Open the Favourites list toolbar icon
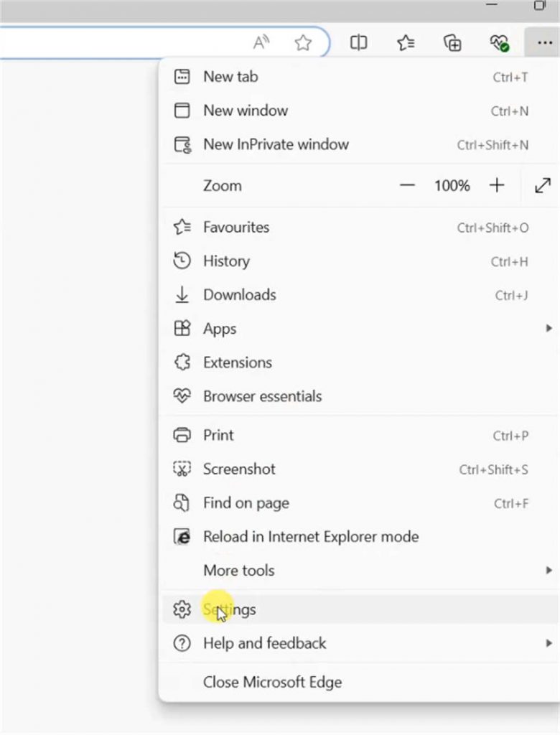The height and width of the screenshot is (735, 560). [x=406, y=43]
